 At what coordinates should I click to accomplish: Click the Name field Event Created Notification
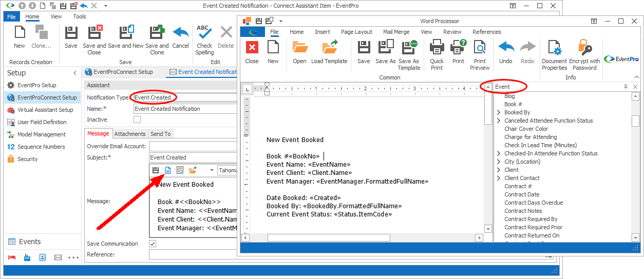click(x=185, y=109)
